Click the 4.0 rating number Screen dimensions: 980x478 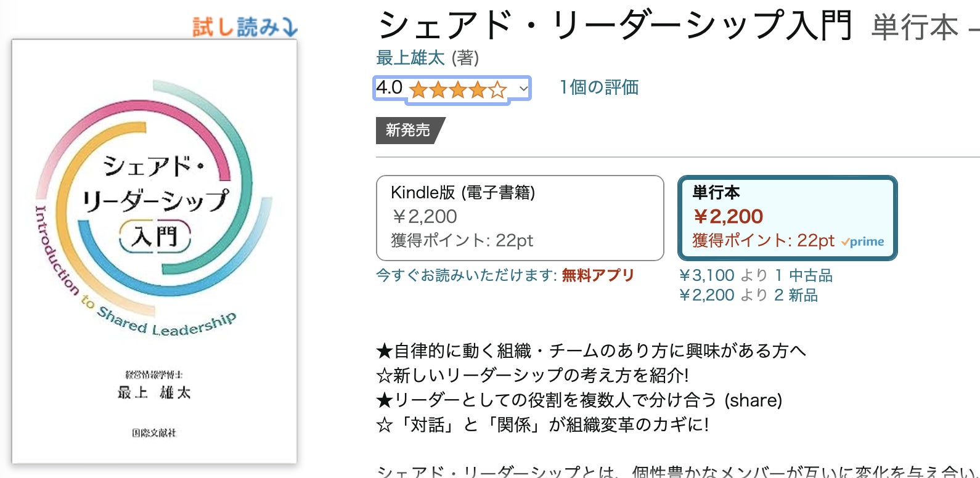(390, 87)
